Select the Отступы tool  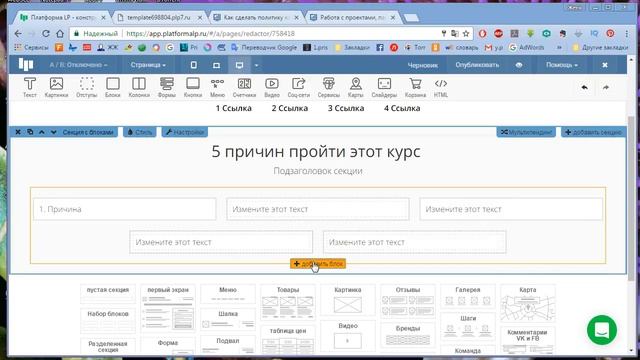(87, 87)
